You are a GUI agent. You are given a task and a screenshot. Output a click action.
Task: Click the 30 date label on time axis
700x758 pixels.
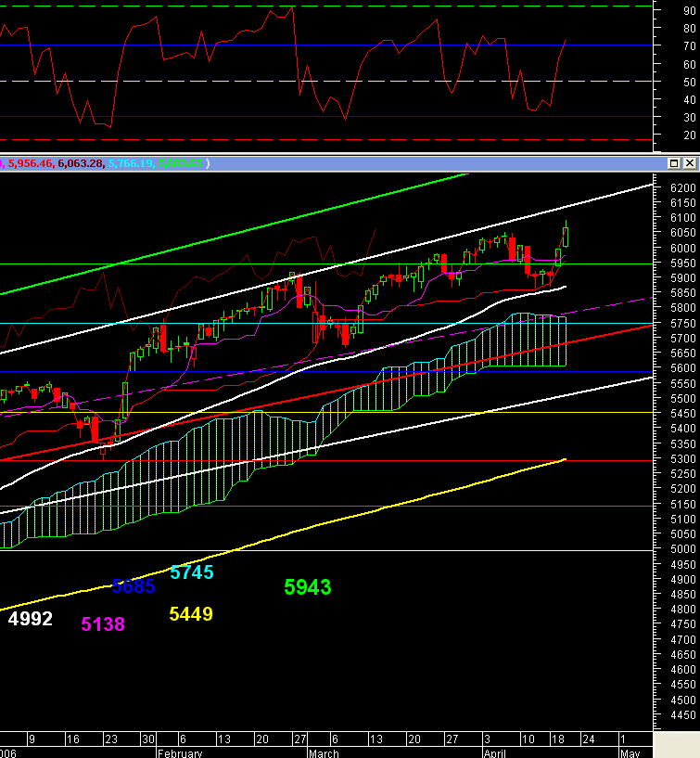pyautogui.click(x=147, y=739)
